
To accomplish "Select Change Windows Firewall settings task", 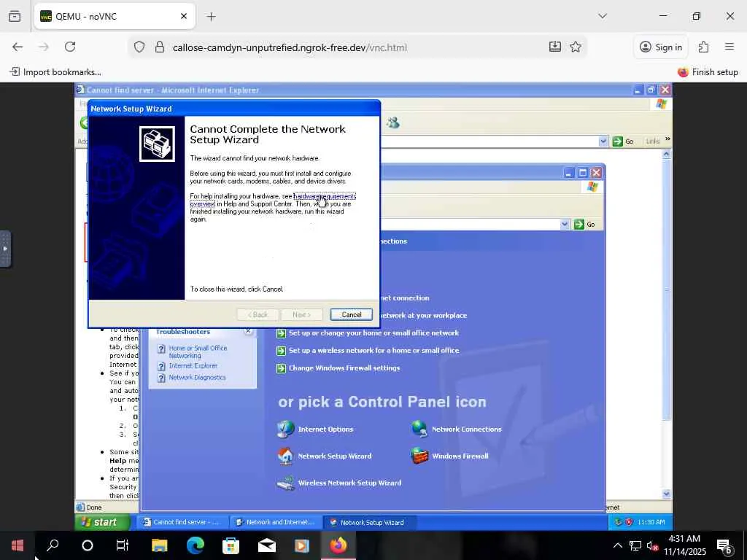I will pyautogui.click(x=344, y=368).
